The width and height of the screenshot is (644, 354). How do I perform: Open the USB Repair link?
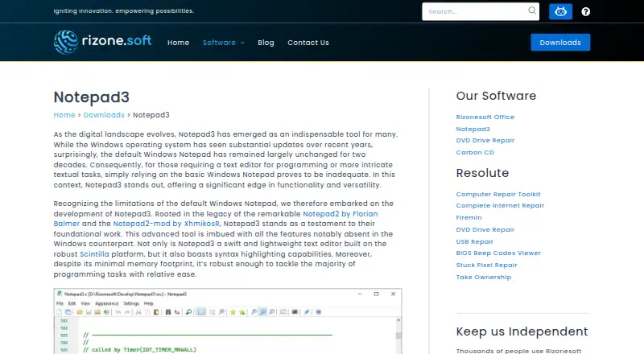[x=474, y=241]
